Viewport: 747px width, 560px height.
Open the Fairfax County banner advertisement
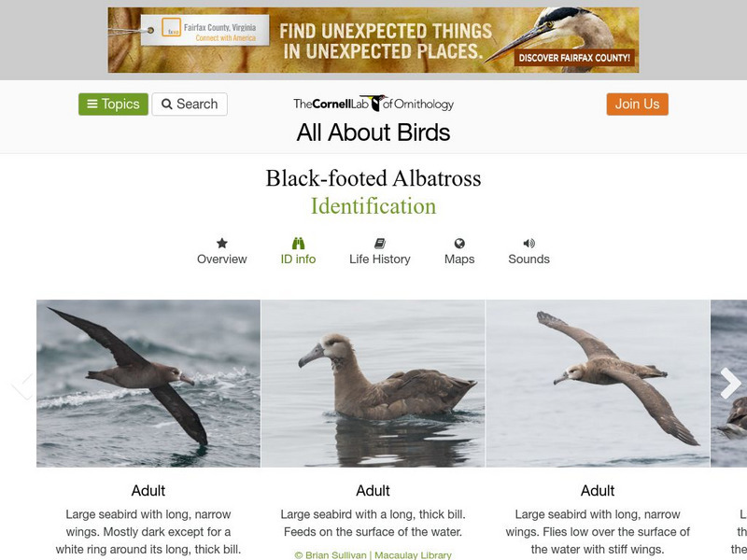(x=373, y=40)
